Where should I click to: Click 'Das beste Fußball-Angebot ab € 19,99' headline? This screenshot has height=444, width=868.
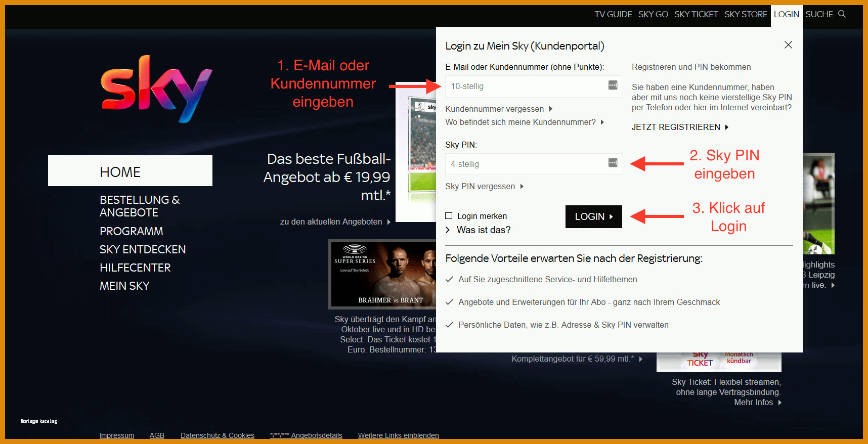pos(327,177)
